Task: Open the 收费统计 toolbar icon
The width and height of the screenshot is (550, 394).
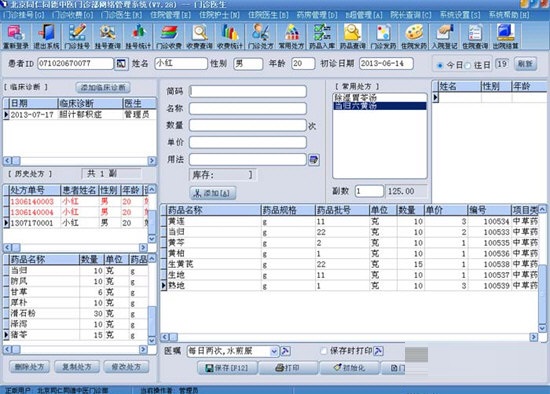Action: coord(230,36)
